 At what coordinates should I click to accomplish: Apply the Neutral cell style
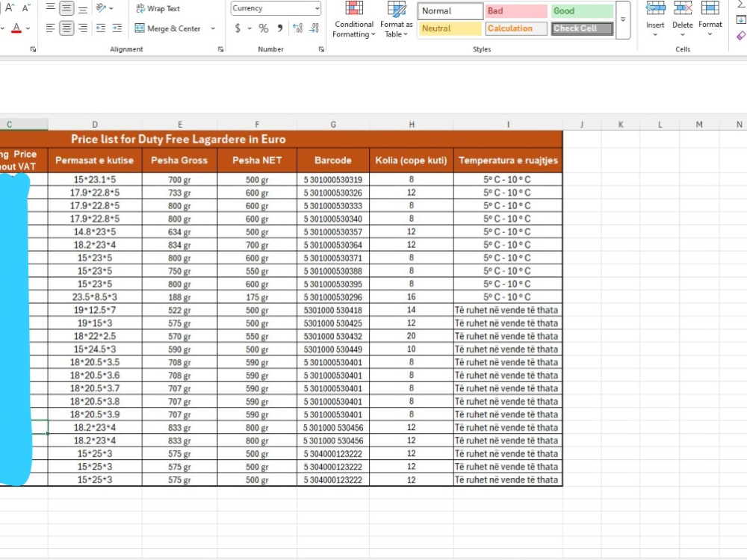[x=450, y=28]
